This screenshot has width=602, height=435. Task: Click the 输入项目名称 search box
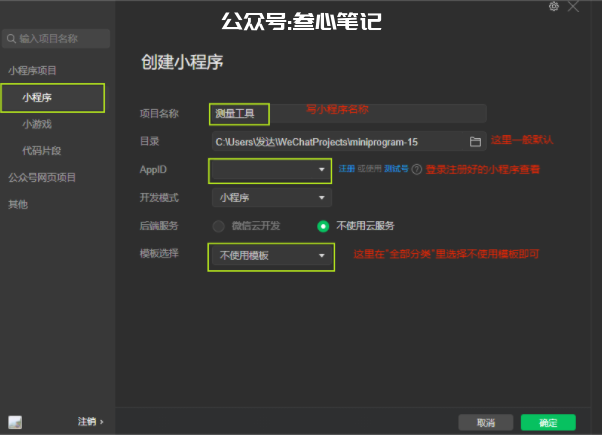tap(56, 39)
